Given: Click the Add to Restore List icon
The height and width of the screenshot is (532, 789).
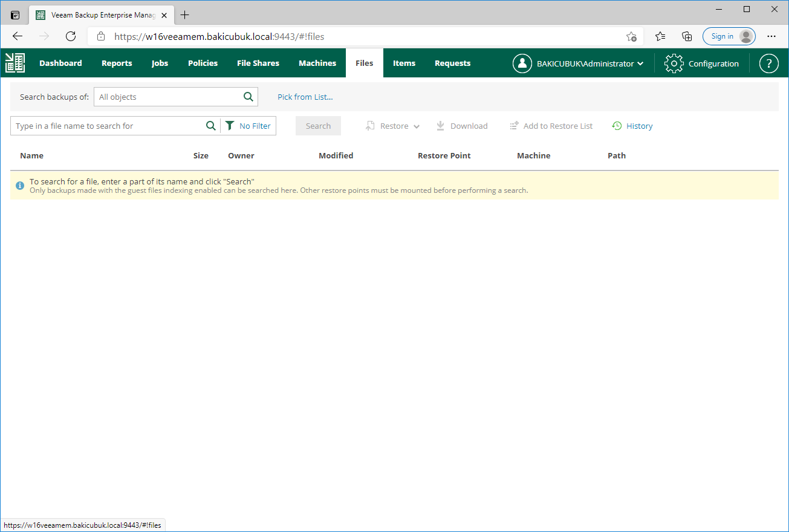Looking at the screenshot, I should pyautogui.click(x=514, y=126).
